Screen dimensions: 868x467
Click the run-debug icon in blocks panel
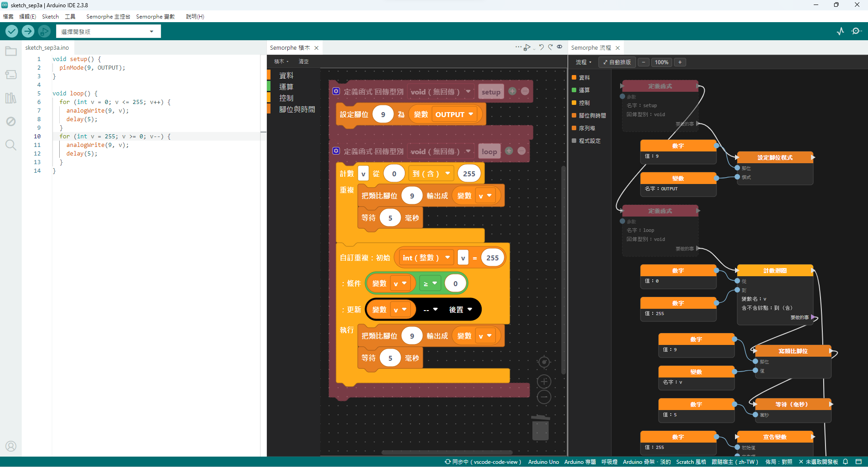[527, 47]
